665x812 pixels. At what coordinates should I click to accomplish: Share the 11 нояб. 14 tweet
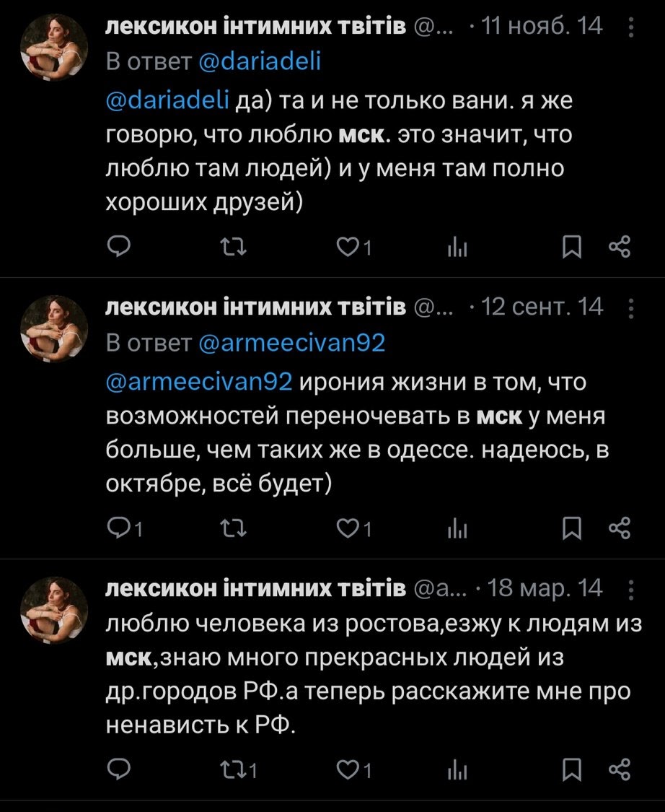(x=620, y=248)
